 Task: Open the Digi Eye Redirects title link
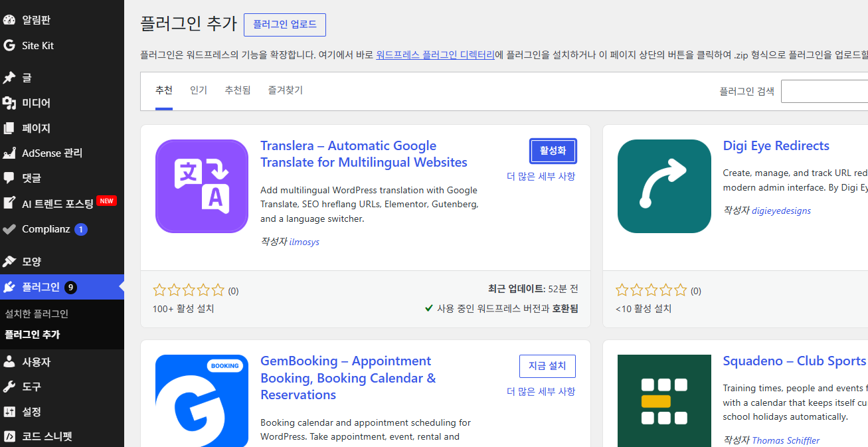(x=776, y=145)
